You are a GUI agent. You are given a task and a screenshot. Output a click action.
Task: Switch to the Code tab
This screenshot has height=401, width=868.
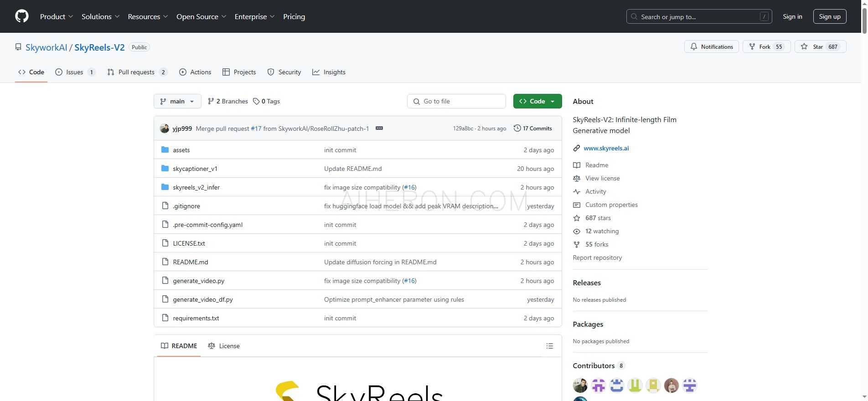pyautogui.click(x=31, y=72)
